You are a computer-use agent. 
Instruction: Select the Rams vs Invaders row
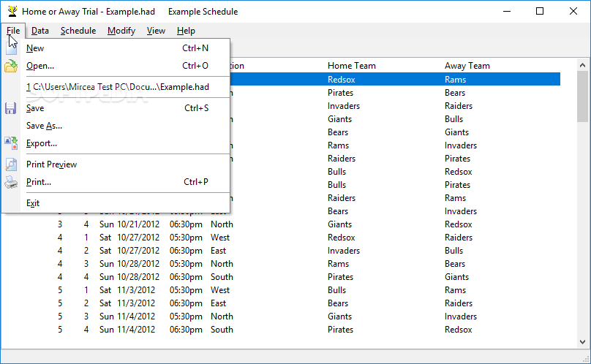(395, 145)
